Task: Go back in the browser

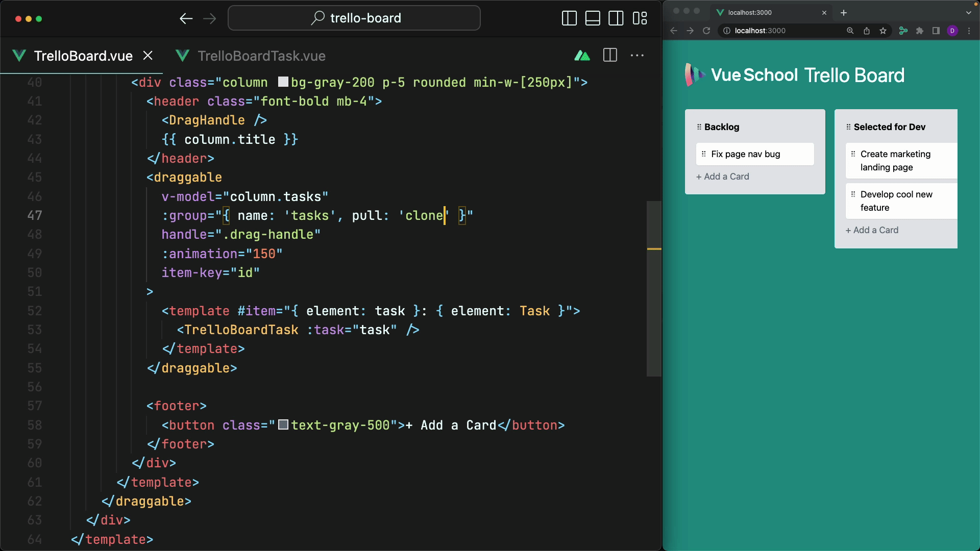Action: (674, 31)
